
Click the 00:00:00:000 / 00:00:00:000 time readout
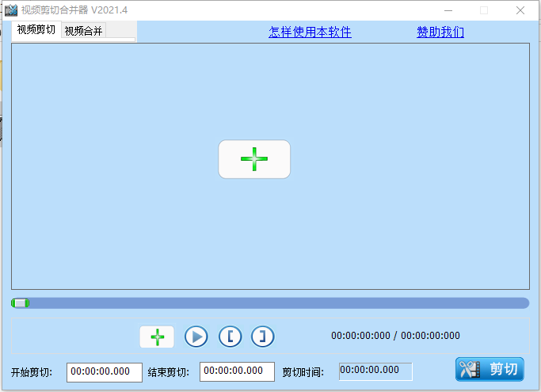tap(395, 336)
